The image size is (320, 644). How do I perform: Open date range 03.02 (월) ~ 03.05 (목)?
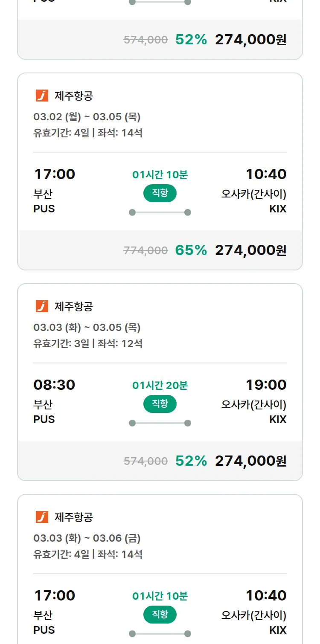[87, 117]
